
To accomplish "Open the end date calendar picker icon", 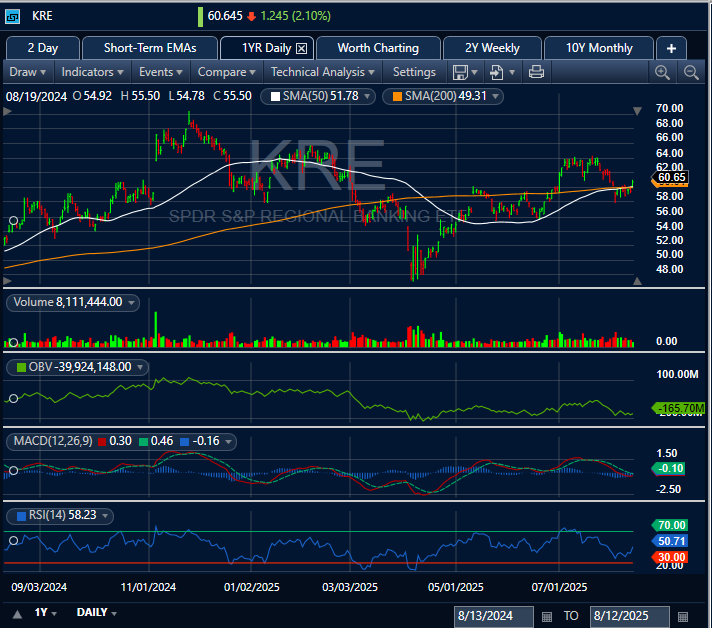I will tap(682, 615).
